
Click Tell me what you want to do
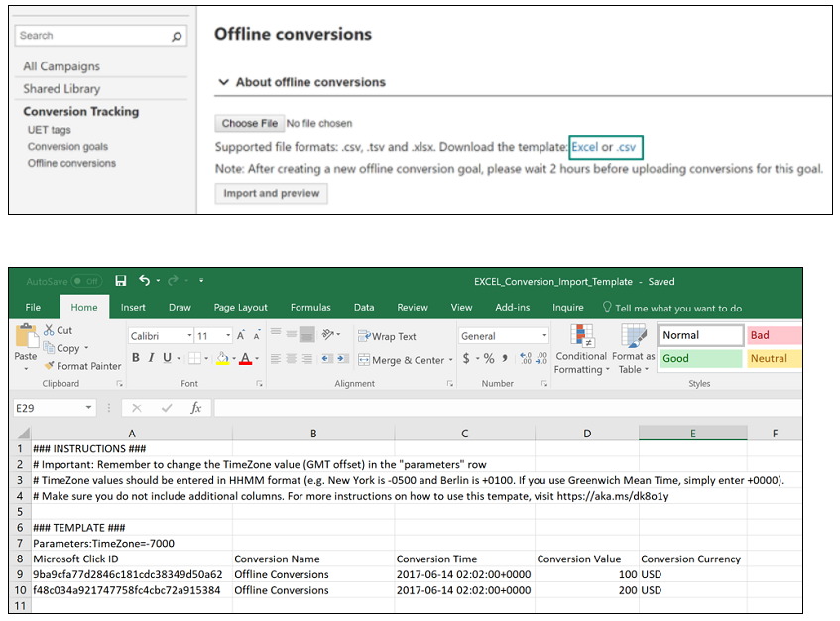click(x=672, y=308)
